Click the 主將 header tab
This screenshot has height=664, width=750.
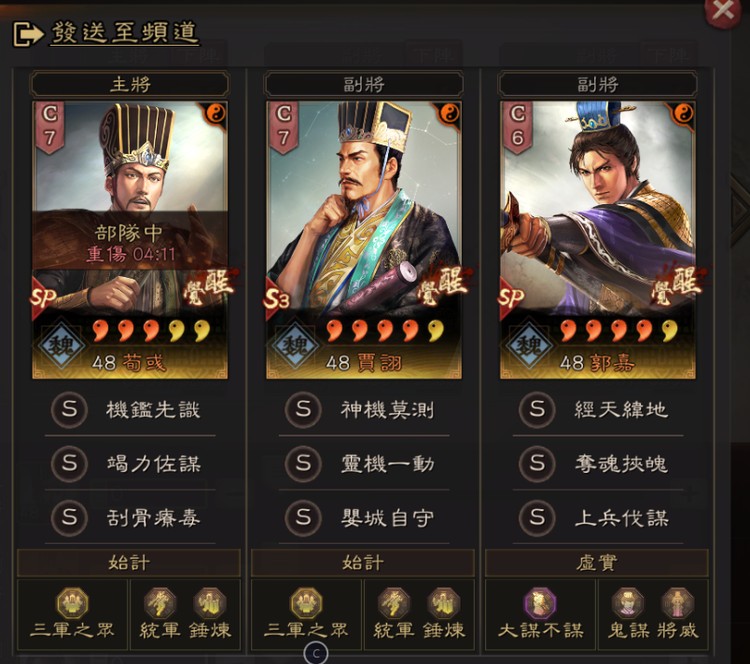click(x=130, y=85)
